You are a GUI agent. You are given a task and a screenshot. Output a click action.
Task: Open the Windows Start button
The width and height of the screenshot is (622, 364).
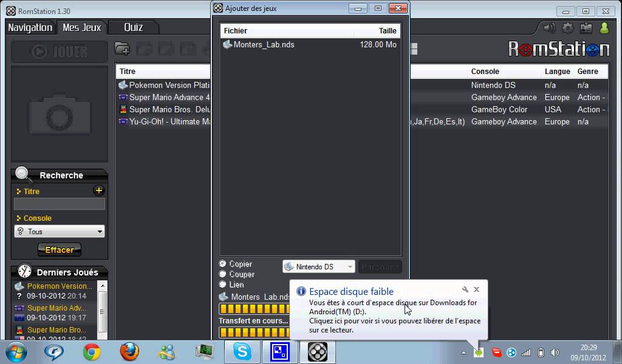tap(16, 352)
